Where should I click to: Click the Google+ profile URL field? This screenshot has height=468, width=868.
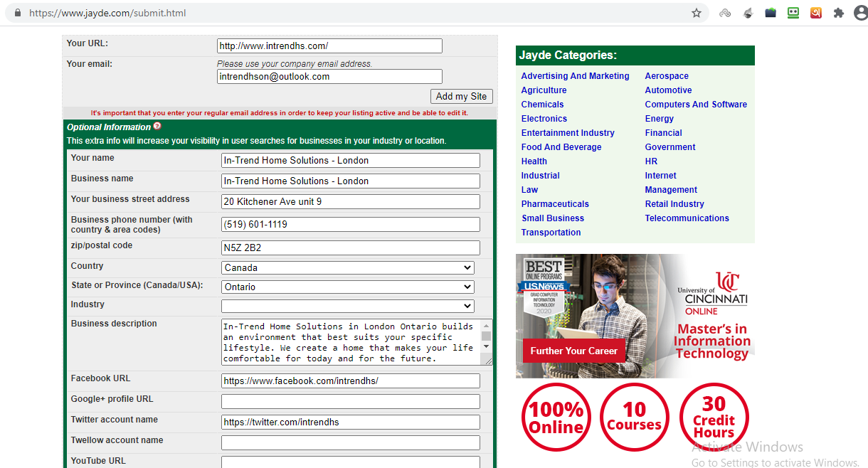[351, 401]
